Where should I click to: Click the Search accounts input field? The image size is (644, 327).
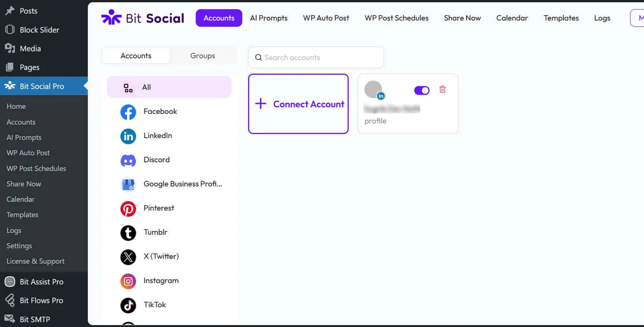coord(316,58)
